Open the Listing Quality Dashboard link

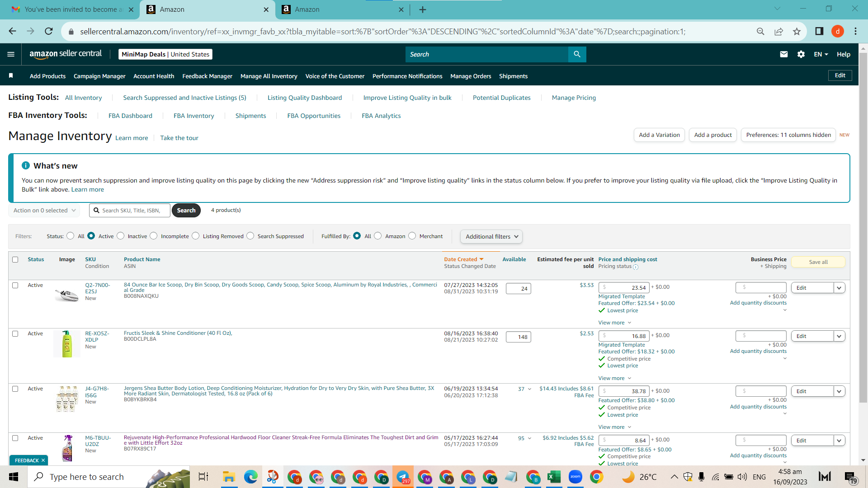click(x=305, y=98)
